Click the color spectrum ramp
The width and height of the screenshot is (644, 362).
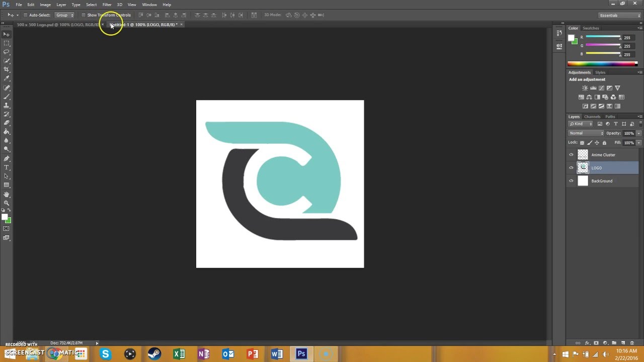pyautogui.click(x=602, y=64)
